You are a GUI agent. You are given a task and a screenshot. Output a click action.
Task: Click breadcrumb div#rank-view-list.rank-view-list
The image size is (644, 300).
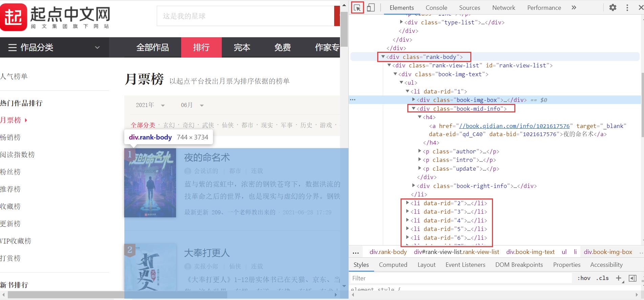click(456, 252)
